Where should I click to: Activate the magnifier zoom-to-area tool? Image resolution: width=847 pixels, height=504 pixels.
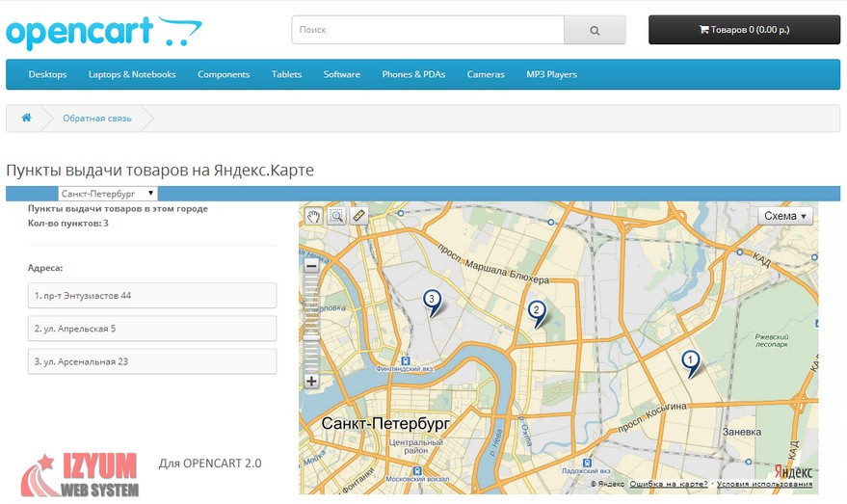click(336, 216)
